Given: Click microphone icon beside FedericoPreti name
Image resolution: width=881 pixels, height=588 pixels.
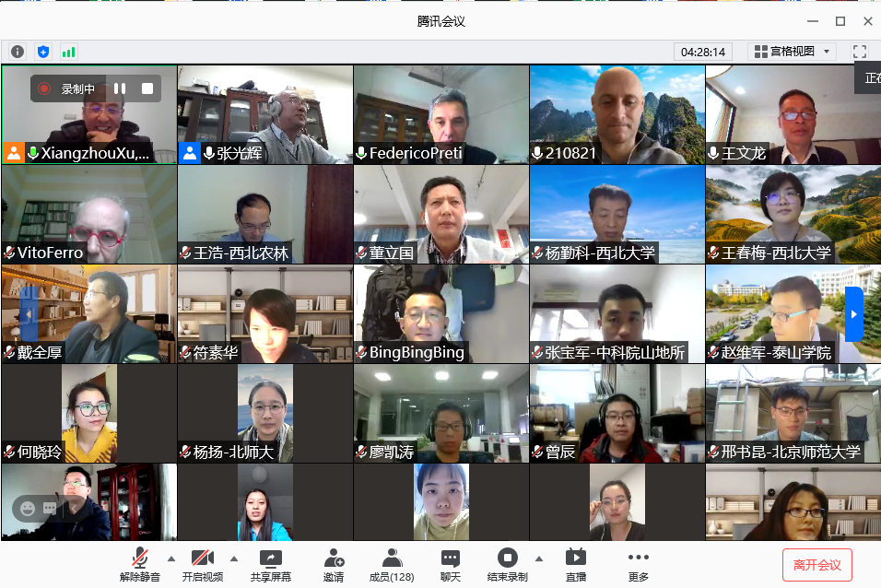Looking at the screenshot, I should [x=362, y=153].
